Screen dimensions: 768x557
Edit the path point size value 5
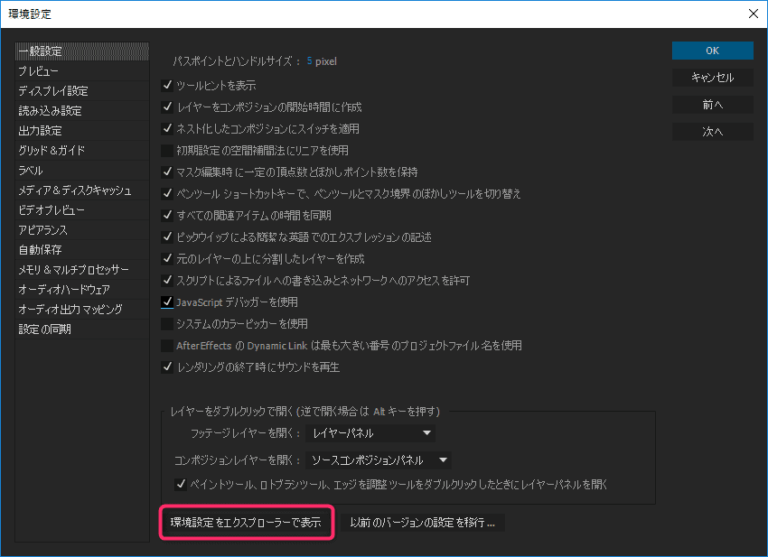click(309, 61)
